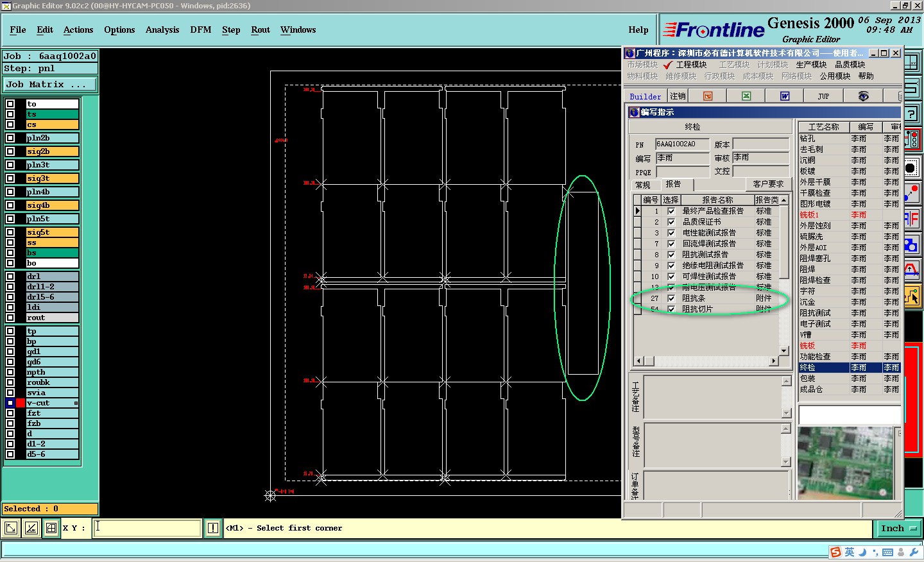
Task: Open the DFM menu
Action: (x=200, y=30)
